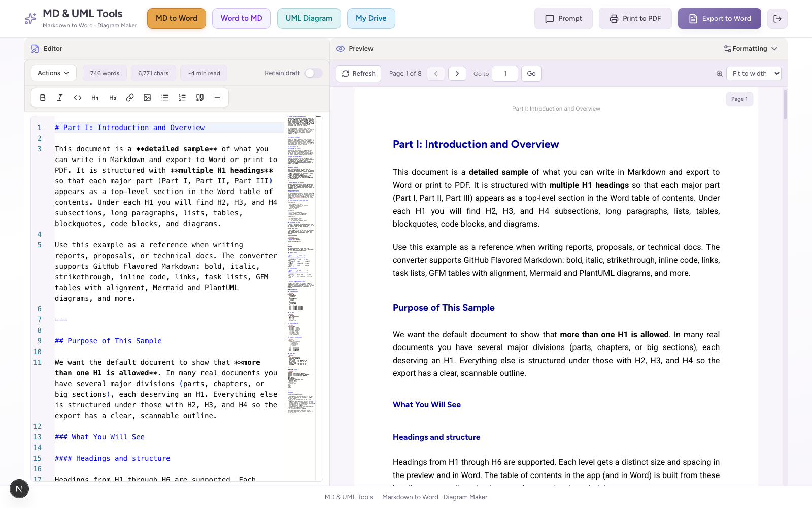812x508 pixels.
Task: Click '#### Headings and structure' editor line
Action: tap(113, 458)
